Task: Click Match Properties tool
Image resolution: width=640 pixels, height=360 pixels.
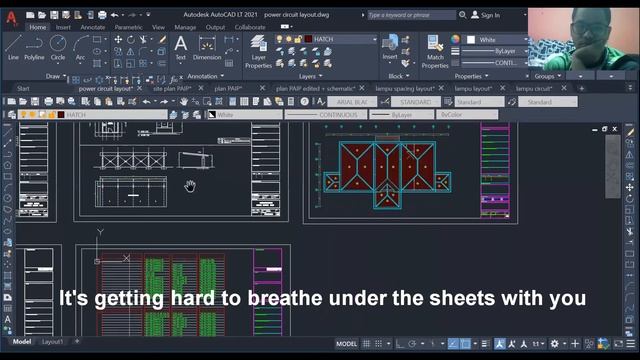Action: [x=435, y=51]
